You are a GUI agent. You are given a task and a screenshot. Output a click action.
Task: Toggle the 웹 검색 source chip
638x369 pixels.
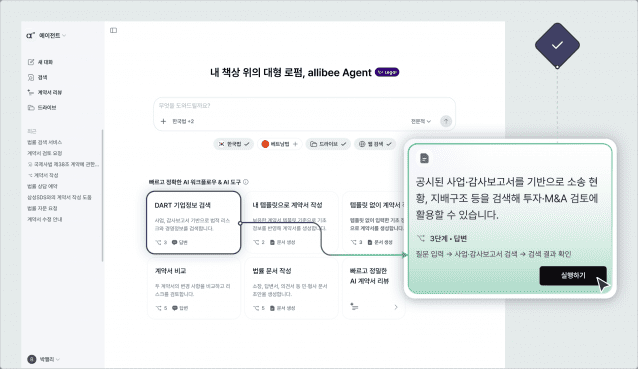pyautogui.click(x=375, y=144)
